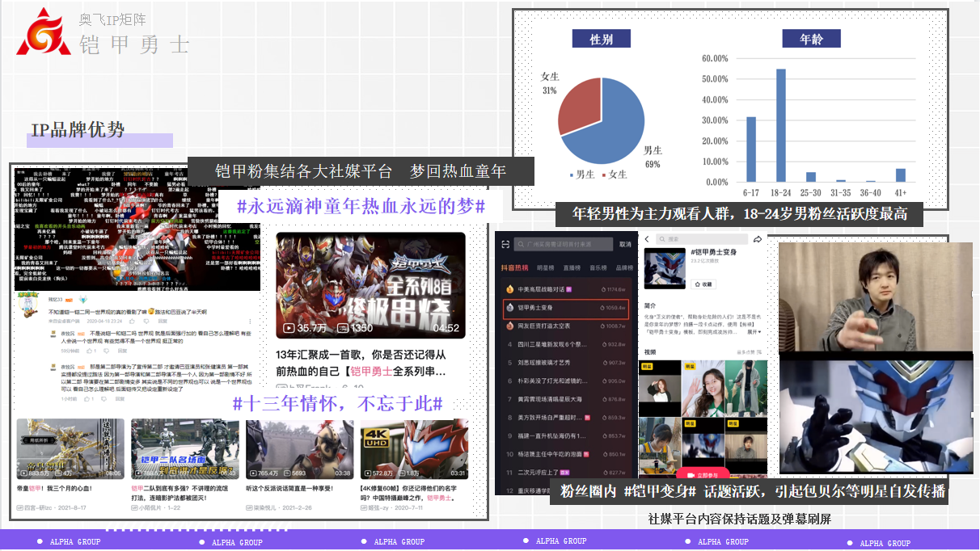Open the 全系列8首终极串烧 video thumbnail
Screen dimensions: 980x551
tap(370, 285)
